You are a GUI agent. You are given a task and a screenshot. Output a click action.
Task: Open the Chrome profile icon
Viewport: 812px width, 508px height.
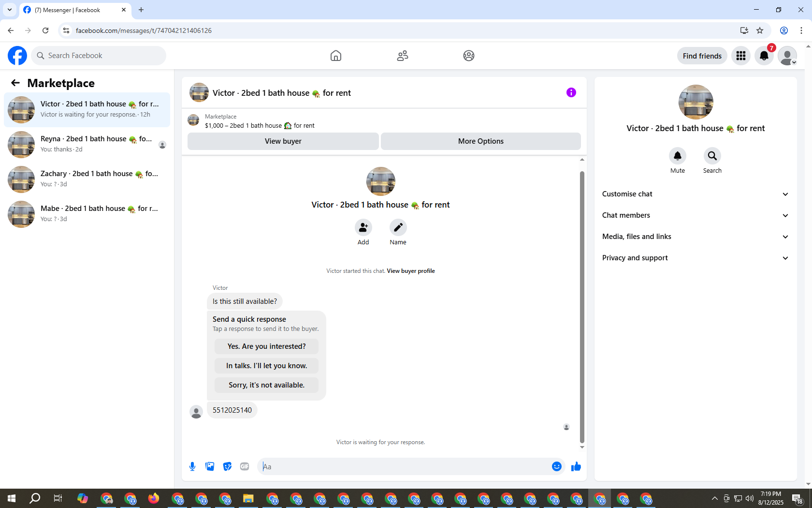coord(784,30)
